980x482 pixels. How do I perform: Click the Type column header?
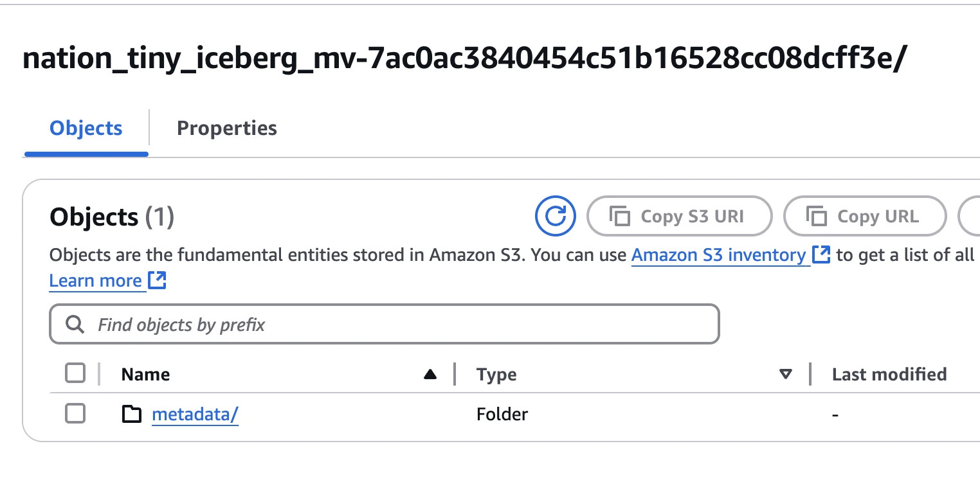click(496, 375)
